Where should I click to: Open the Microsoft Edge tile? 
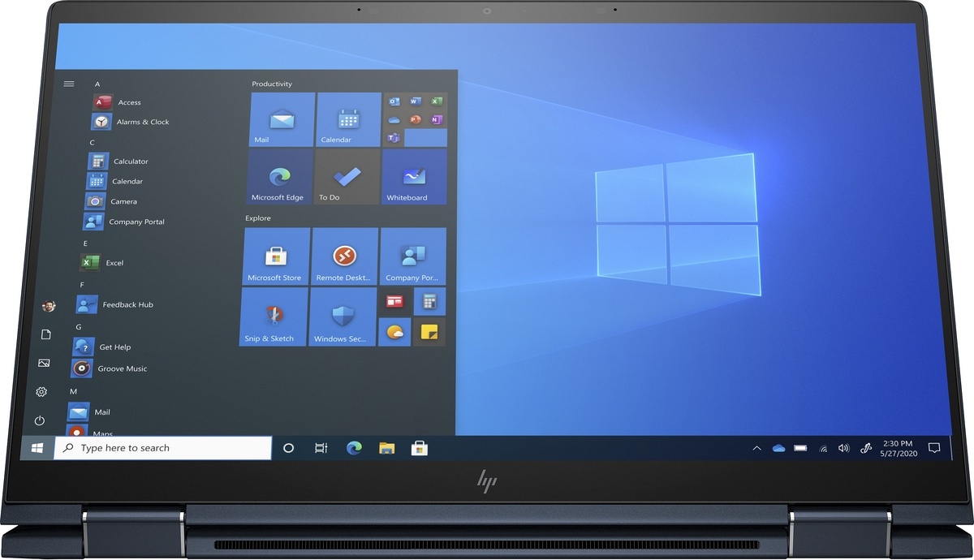coord(280,177)
